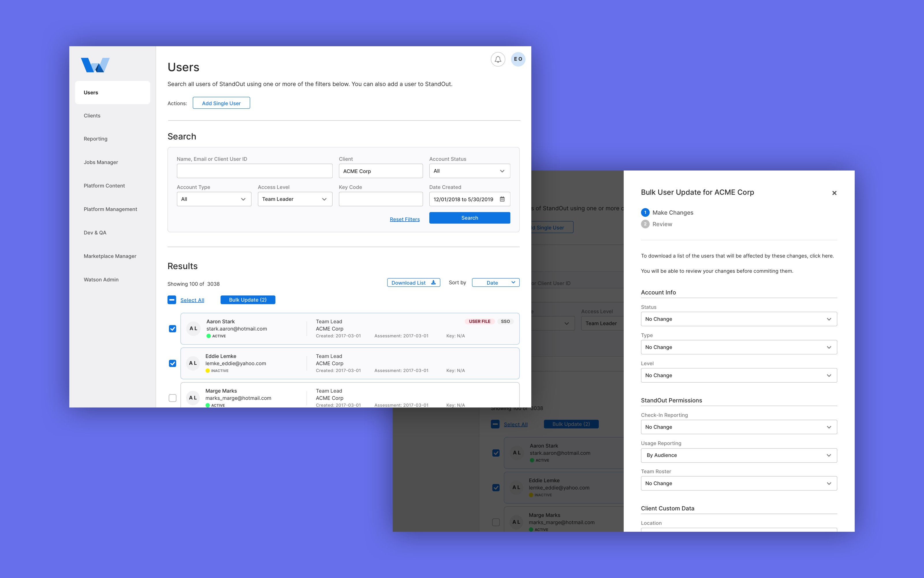924x578 pixels.
Task: Click the Reset Filters link
Action: 405,219
